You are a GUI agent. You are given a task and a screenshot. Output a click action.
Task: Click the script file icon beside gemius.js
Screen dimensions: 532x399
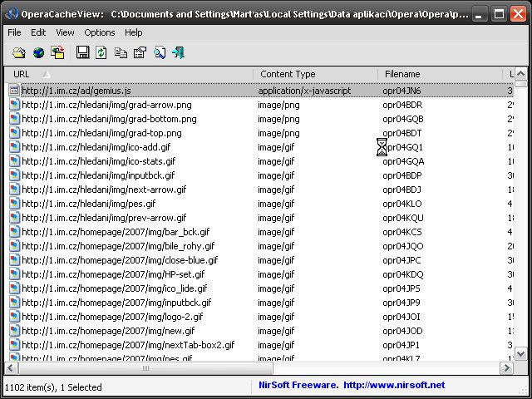pyautogui.click(x=14, y=91)
